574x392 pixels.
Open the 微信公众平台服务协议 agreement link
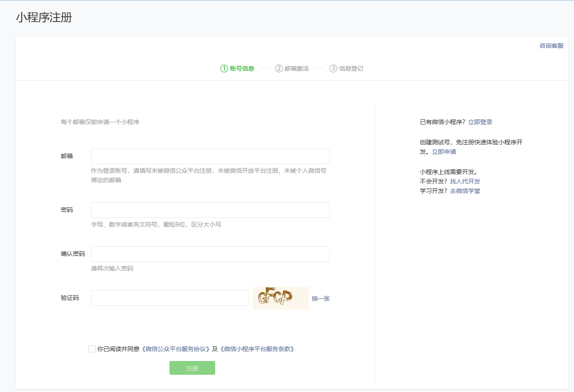pyautogui.click(x=176, y=349)
